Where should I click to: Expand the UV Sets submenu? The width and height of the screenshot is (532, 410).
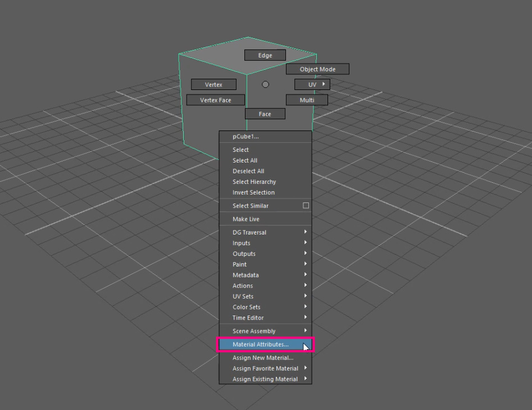coord(265,296)
